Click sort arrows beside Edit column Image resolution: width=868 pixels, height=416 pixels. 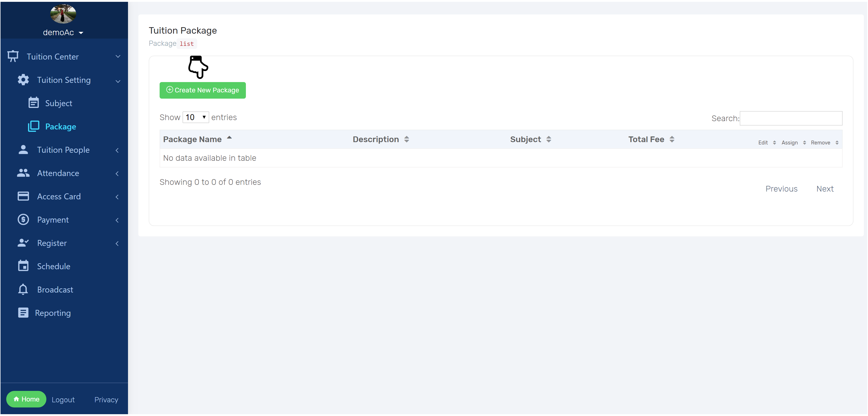coord(775,143)
